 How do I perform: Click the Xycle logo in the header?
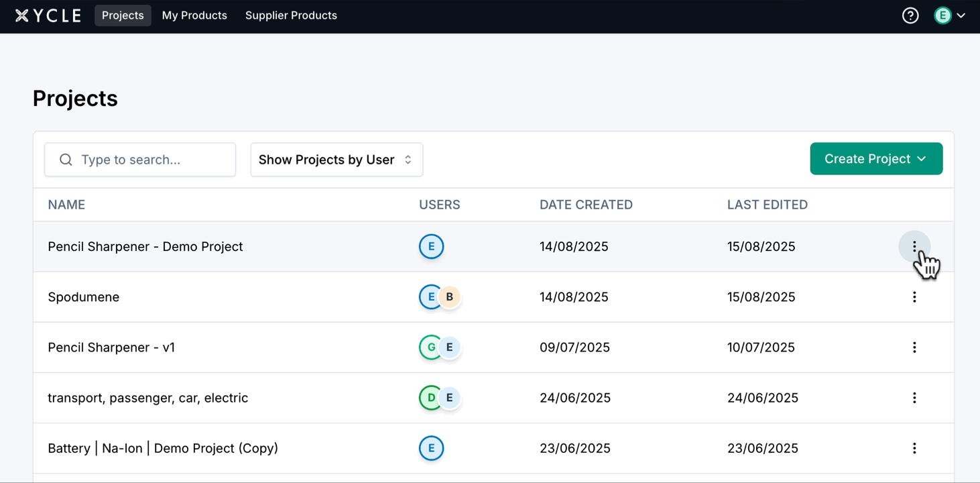click(x=48, y=15)
